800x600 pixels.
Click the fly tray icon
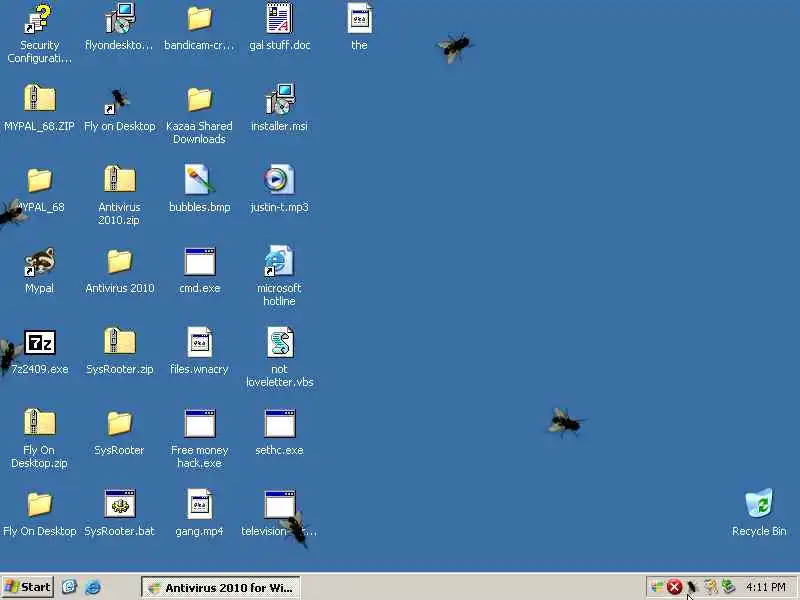pos(692,587)
